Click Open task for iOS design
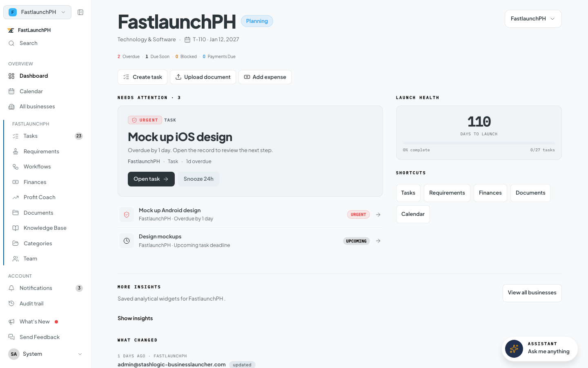 click(151, 179)
